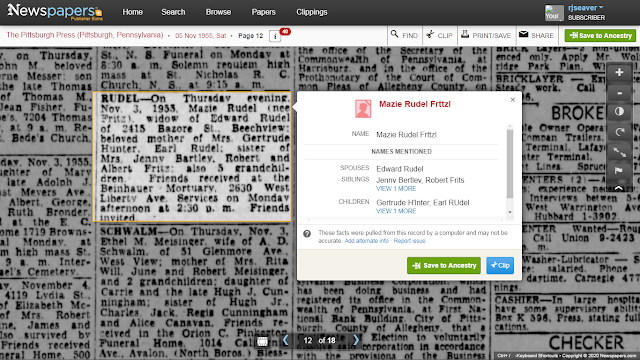
Task: Expand VIEW 1 MORE under Children
Action: click(x=396, y=211)
